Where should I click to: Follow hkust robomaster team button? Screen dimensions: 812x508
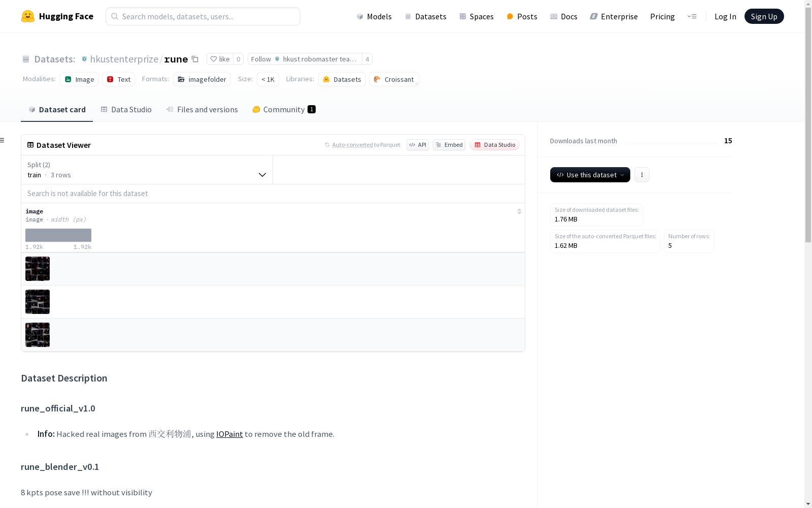tap(305, 59)
